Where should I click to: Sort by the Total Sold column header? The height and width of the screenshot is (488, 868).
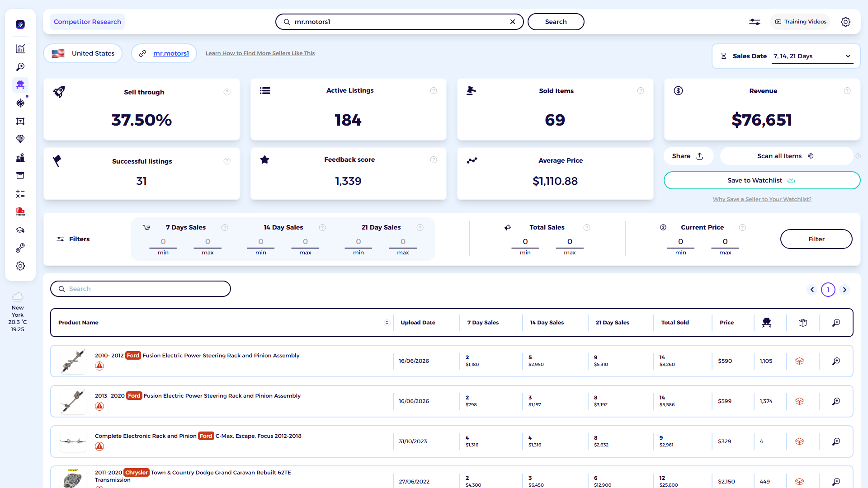pyautogui.click(x=675, y=323)
